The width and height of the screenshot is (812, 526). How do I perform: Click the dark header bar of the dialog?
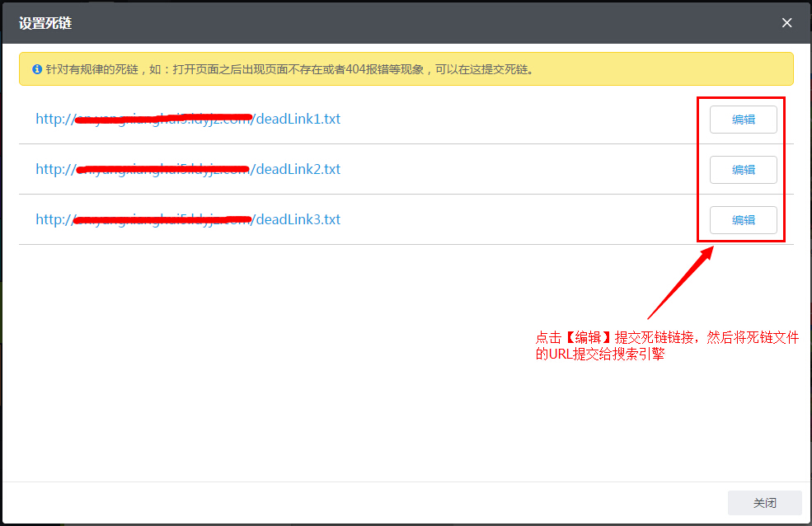point(412,23)
